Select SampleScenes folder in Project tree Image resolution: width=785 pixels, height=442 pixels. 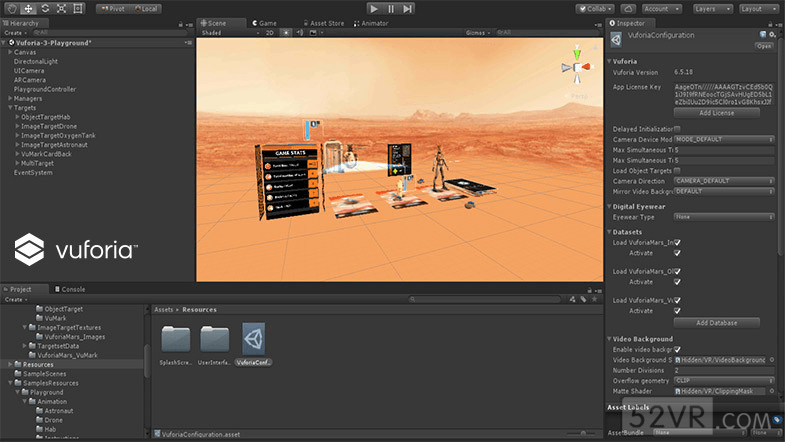click(x=44, y=374)
